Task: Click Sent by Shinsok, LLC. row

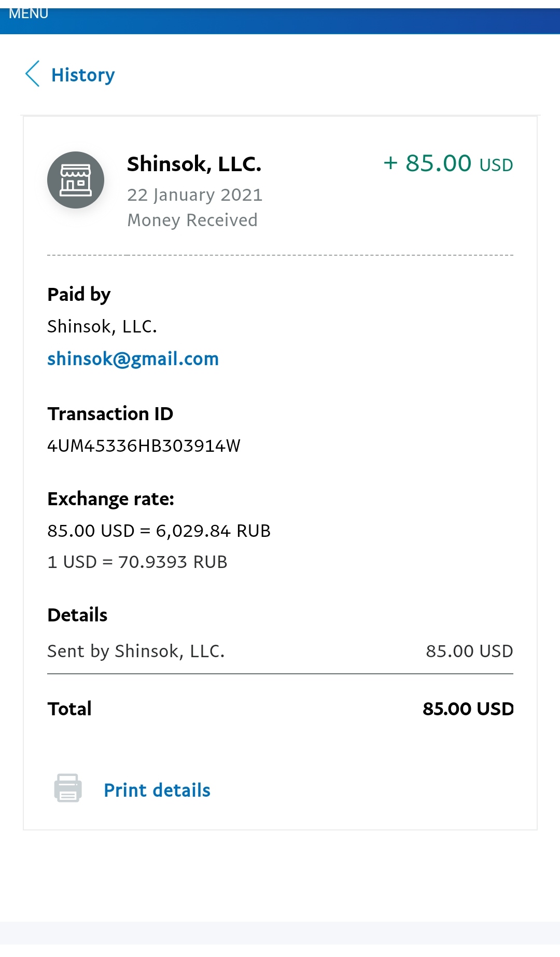Action: 280,651
